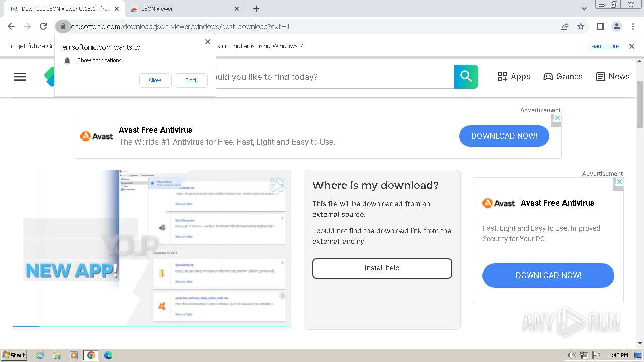
Task: Edit the URL in the address bar
Action: [x=312, y=27]
